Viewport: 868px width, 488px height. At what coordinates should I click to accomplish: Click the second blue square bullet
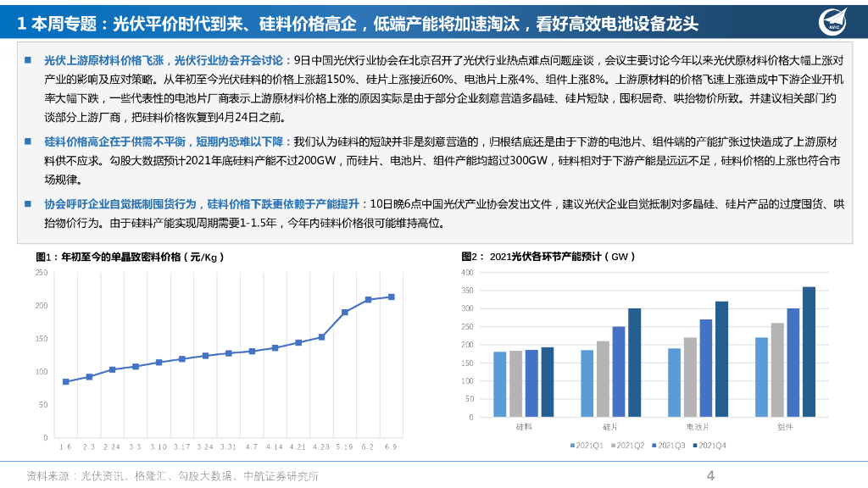click(28, 141)
